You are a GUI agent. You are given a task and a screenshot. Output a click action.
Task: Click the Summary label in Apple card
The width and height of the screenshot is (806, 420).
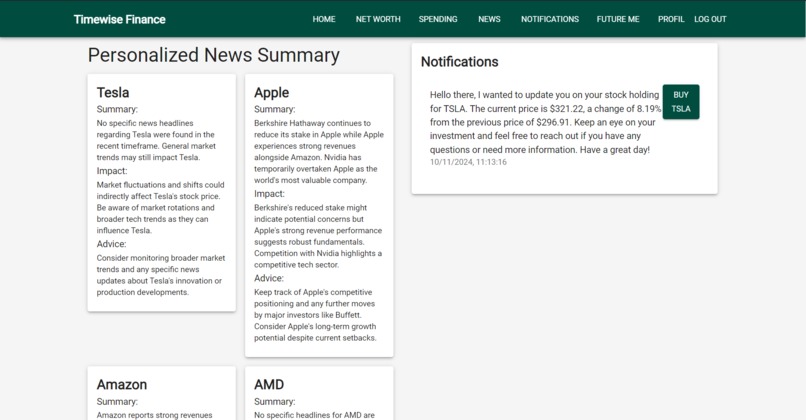pyautogui.click(x=274, y=109)
